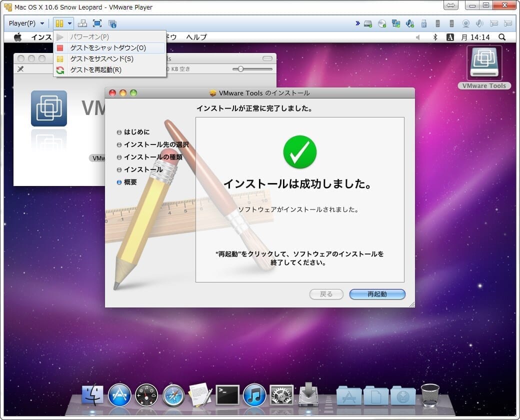The width and height of the screenshot is (520, 420).
Task: Click the Bluetooth icon in the menu bar
Action: (x=435, y=37)
